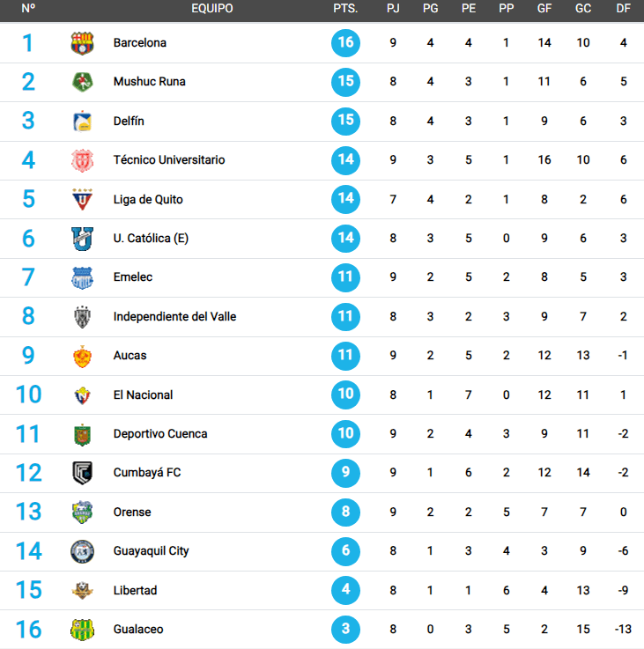Open the Deportivo Cuenca team link
Viewport: 644px width, 649px height.
pyautogui.click(x=160, y=434)
